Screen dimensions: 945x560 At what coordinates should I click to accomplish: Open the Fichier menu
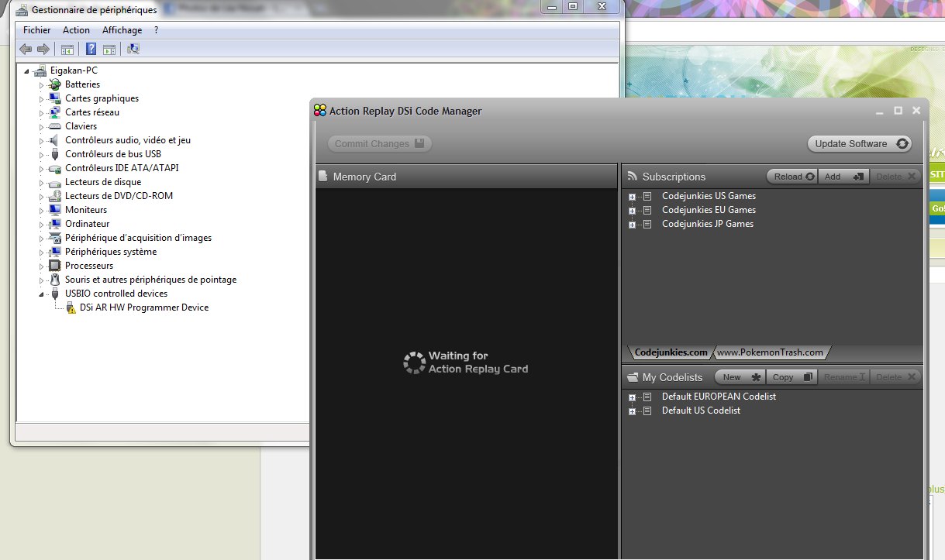pyautogui.click(x=37, y=30)
